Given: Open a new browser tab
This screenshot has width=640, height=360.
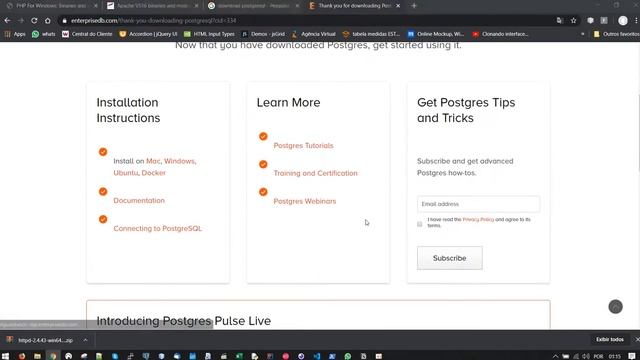Looking at the screenshot, I should (414, 6).
